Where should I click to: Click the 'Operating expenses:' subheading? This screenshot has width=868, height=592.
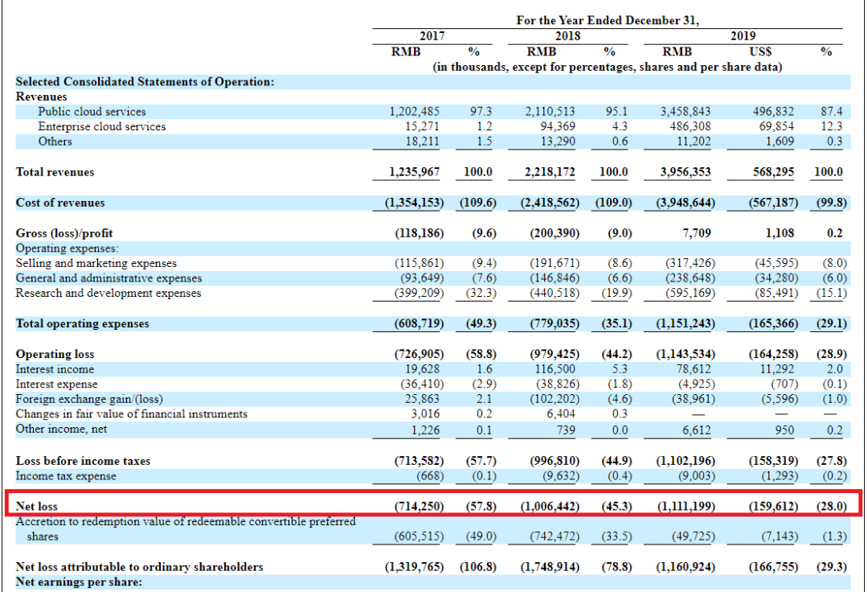(x=67, y=248)
